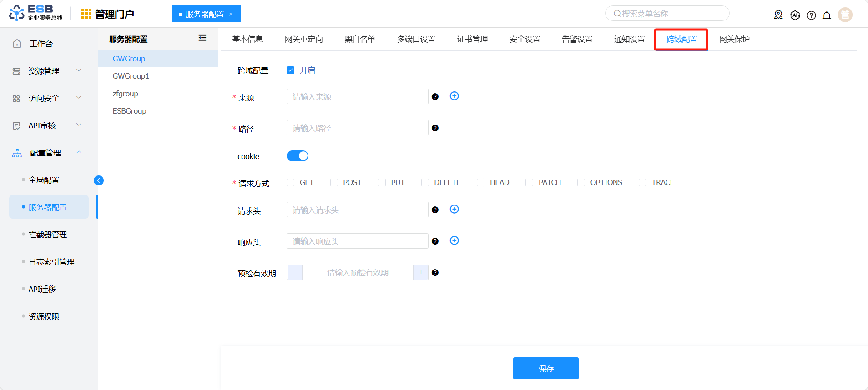The width and height of the screenshot is (868, 390).
Task: Click help tooltip icon next to path field
Action: [x=435, y=128]
